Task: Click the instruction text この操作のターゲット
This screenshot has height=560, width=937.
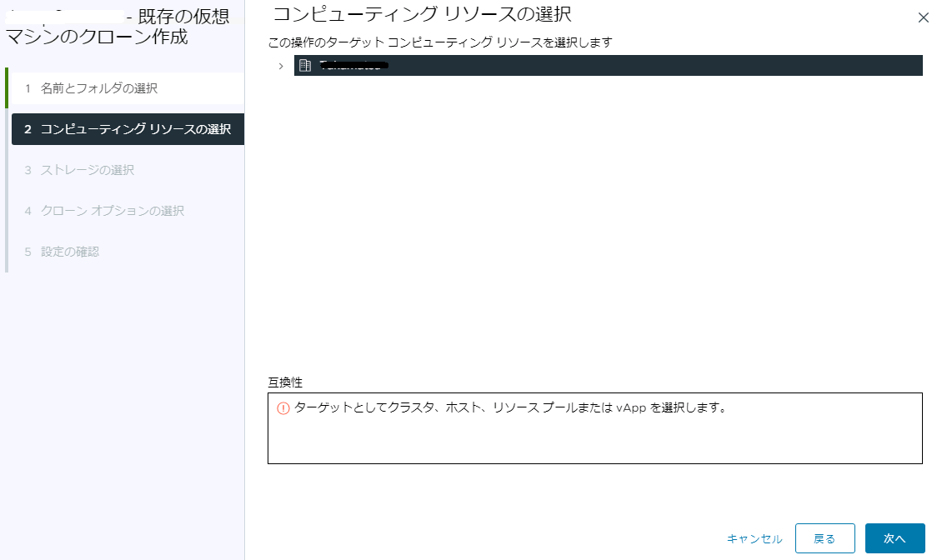Action: pos(440,42)
